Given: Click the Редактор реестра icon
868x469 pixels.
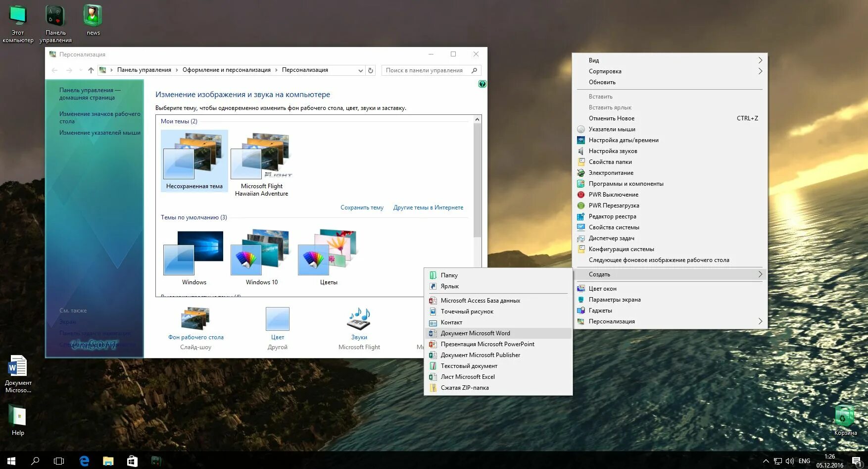Looking at the screenshot, I should tap(581, 216).
